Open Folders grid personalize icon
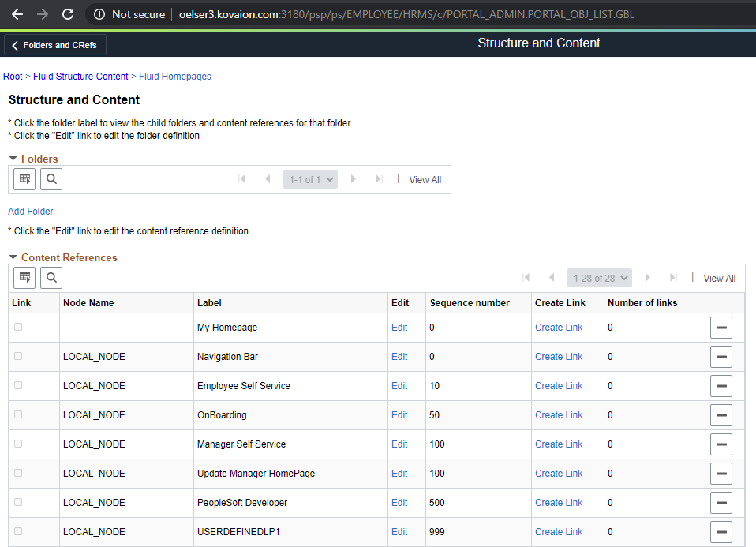The width and height of the screenshot is (756, 547). point(24,179)
